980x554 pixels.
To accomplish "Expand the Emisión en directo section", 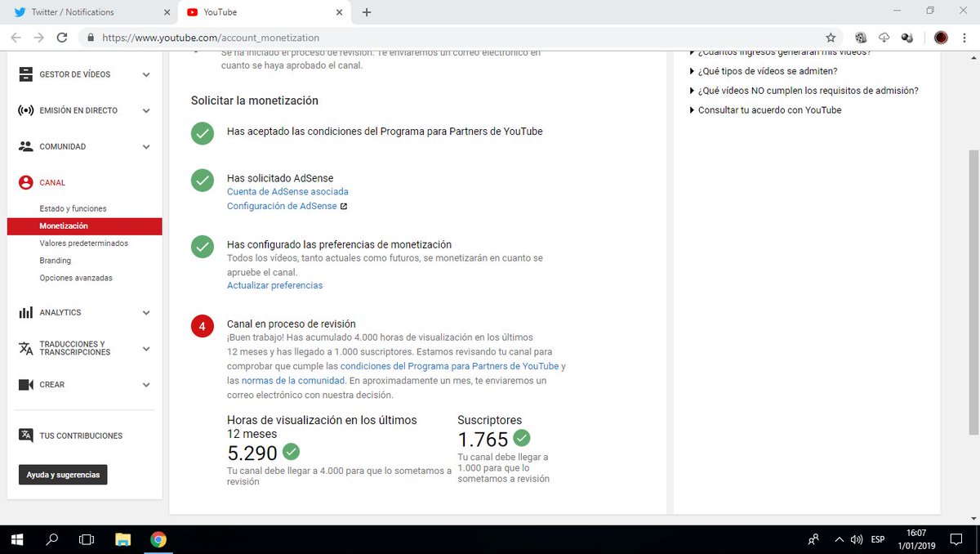I will pos(146,110).
